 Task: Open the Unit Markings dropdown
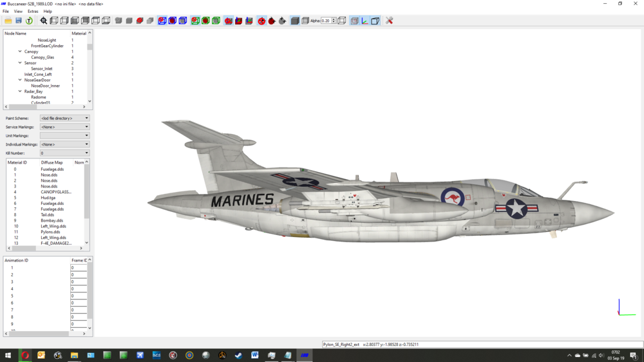point(64,136)
